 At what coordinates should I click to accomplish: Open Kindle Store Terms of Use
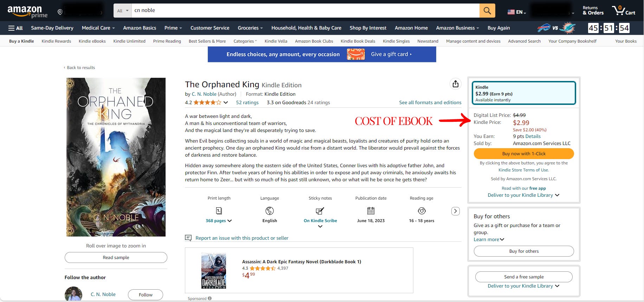point(524,170)
